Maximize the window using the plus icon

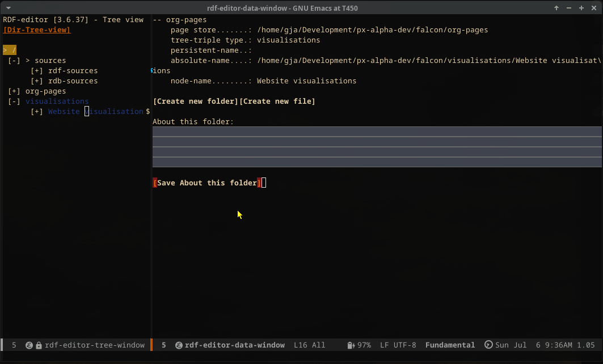tap(581, 8)
